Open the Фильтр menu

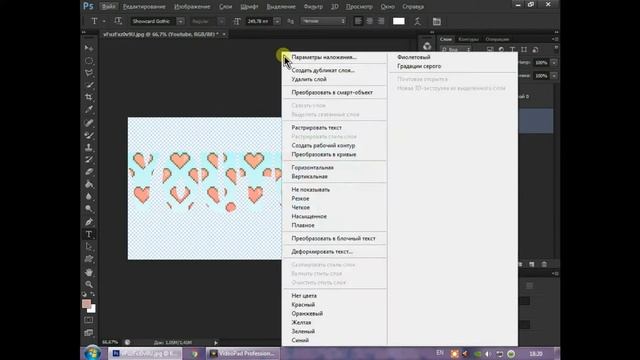coord(313,7)
